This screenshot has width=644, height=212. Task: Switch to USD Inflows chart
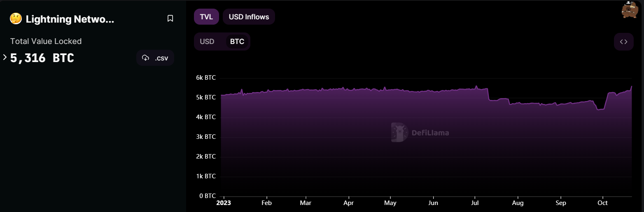click(249, 17)
